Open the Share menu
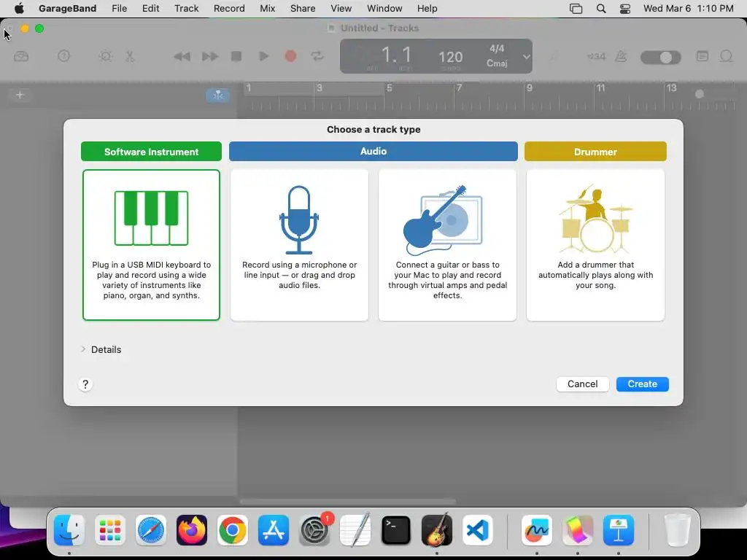Viewport: 747px width, 560px height. pyautogui.click(x=303, y=9)
